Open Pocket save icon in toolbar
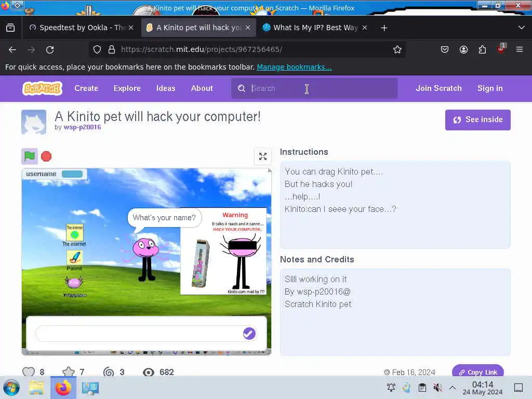 [445, 49]
